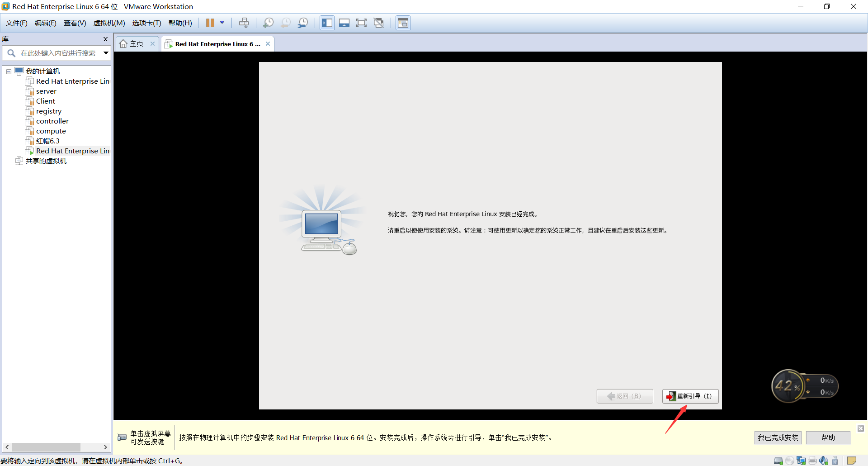Open the 文件 menu
Viewport: 868px width, 466px height.
(17, 23)
